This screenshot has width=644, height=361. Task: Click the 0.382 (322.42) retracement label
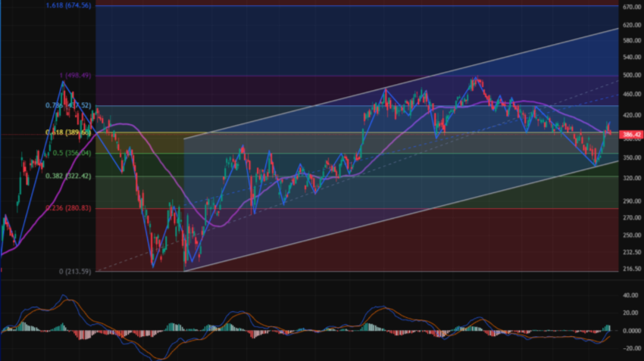coord(70,176)
